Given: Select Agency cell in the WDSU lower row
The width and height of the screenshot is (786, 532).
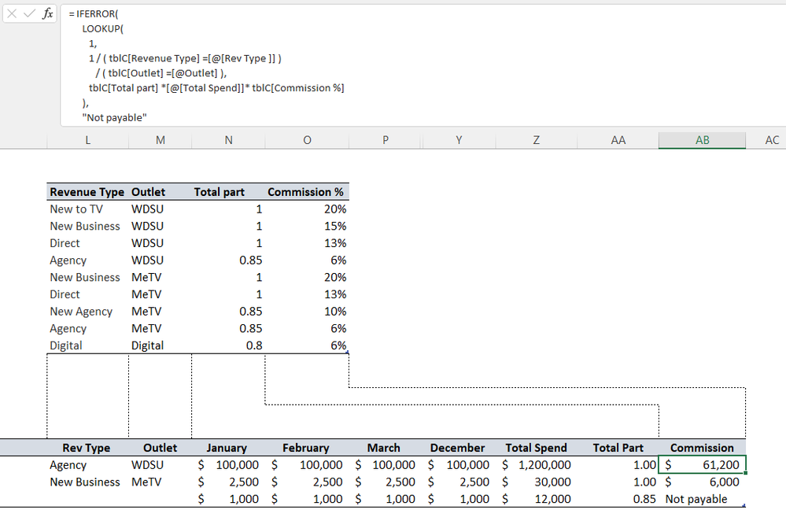Looking at the screenshot, I should tap(87, 465).
